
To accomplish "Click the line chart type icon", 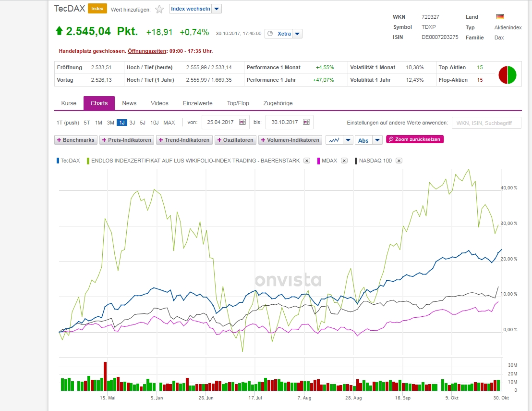I will (335, 139).
